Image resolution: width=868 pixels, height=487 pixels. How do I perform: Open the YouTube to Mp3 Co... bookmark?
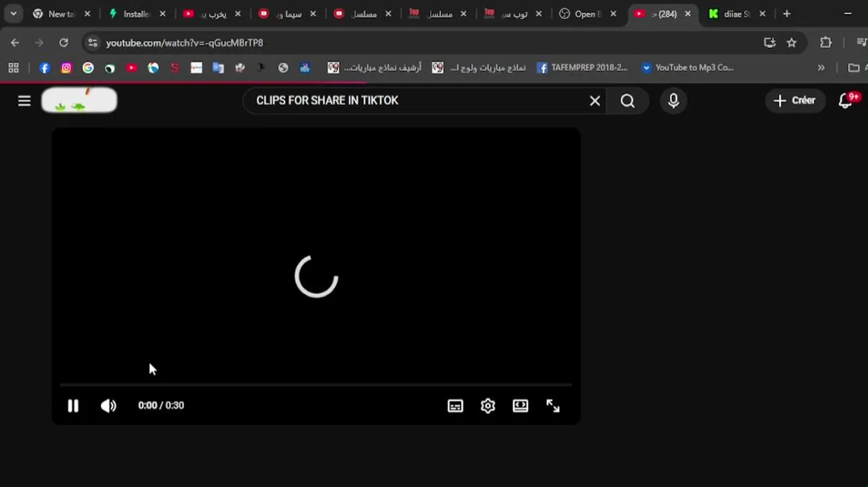[x=687, y=68]
